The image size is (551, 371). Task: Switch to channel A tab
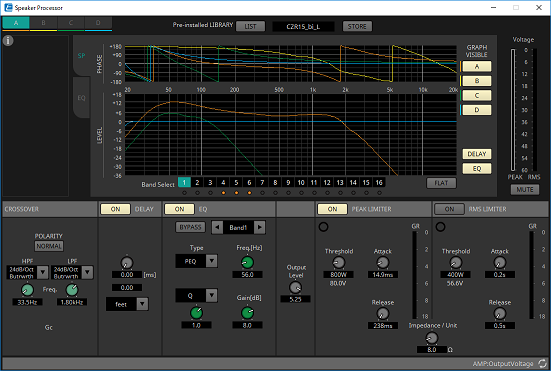[x=16, y=23]
